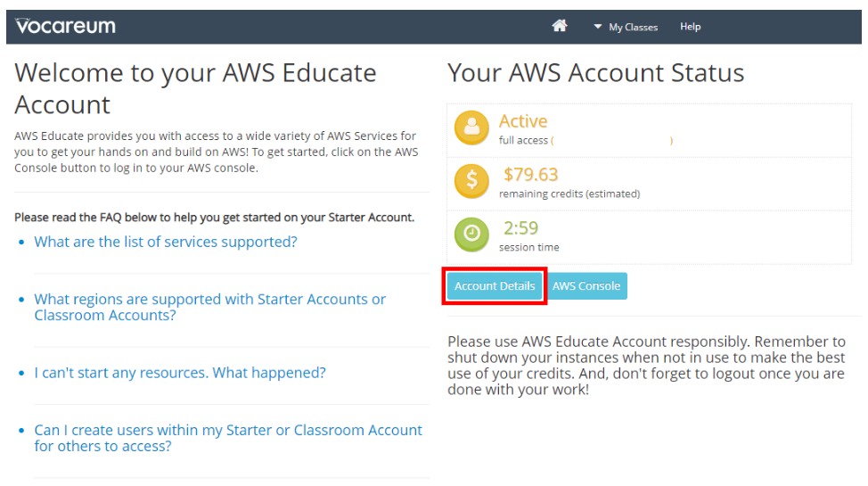Click the full access label

tap(523, 141)
